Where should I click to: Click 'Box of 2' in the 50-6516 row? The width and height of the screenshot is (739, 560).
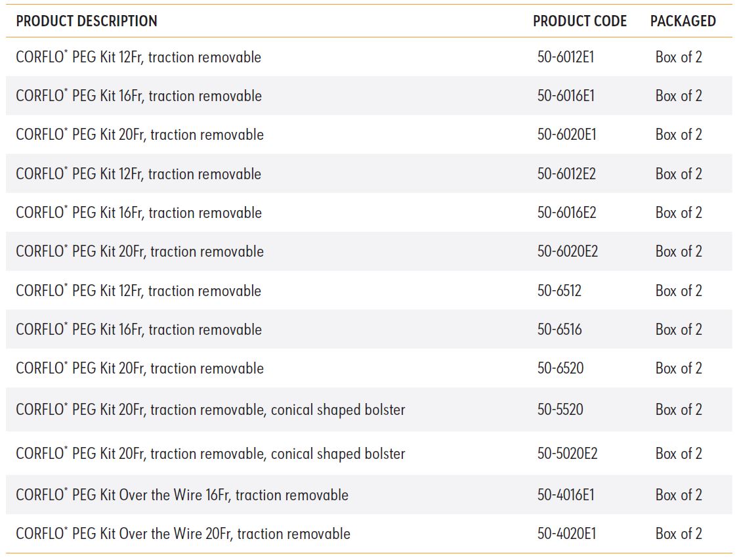(x=679, y=330)
